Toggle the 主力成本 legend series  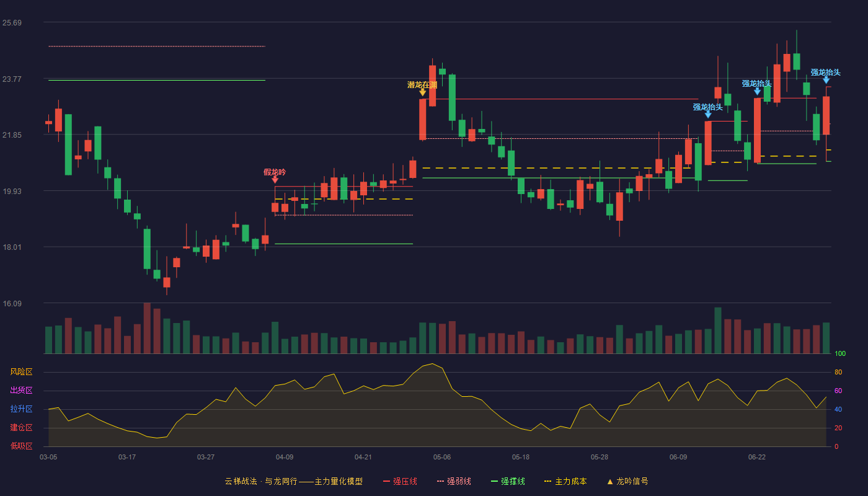coord(565,481)
